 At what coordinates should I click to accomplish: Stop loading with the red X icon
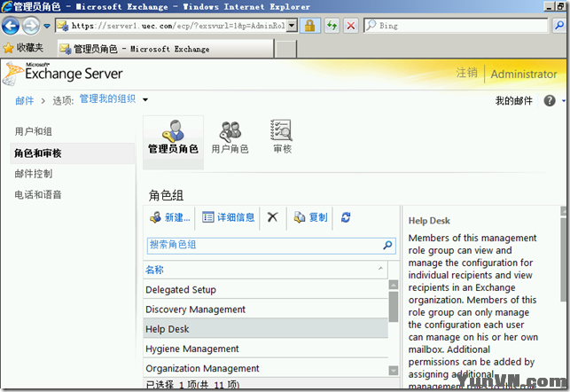point(351,26)
